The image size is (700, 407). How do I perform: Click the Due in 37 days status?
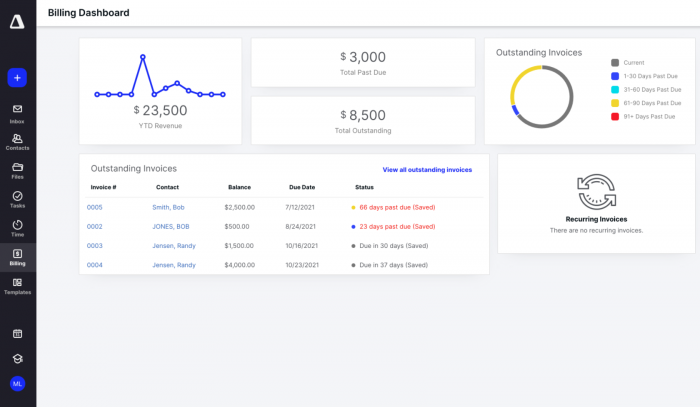pyautogui.click(x=394, y=265)
